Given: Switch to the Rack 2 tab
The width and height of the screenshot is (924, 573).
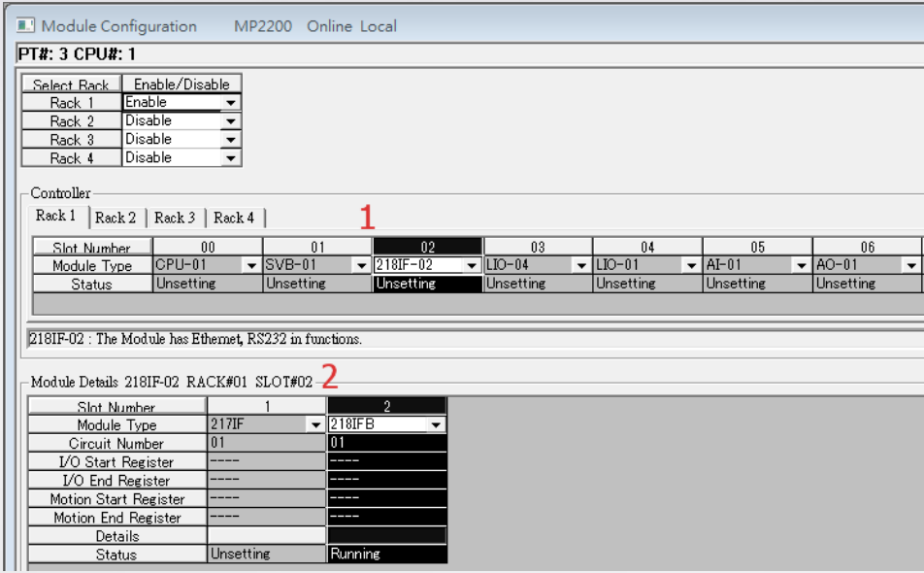Looking at the screenshot, I should (115, 218).
